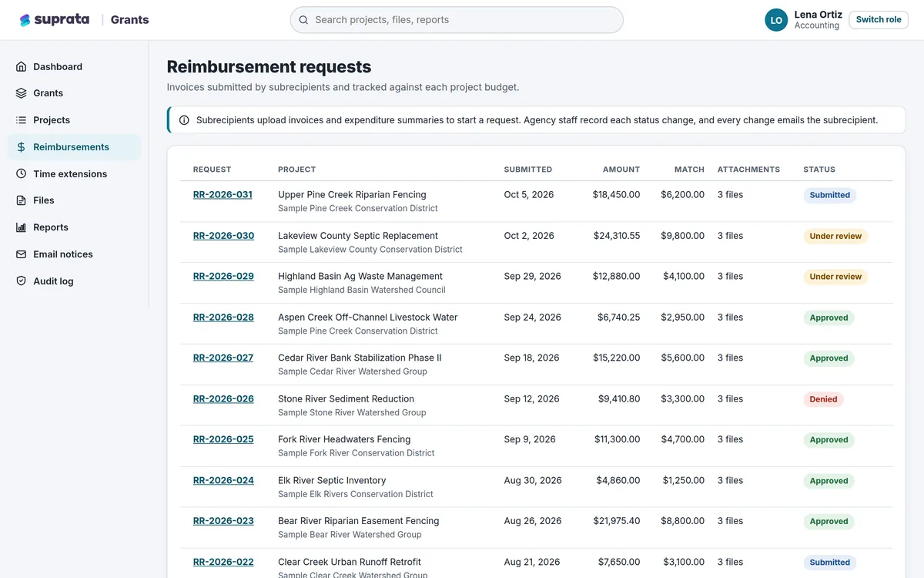Click the Submitted badge for RR-2026-022
Screen dimensions: 924x578
pos(830,563)
